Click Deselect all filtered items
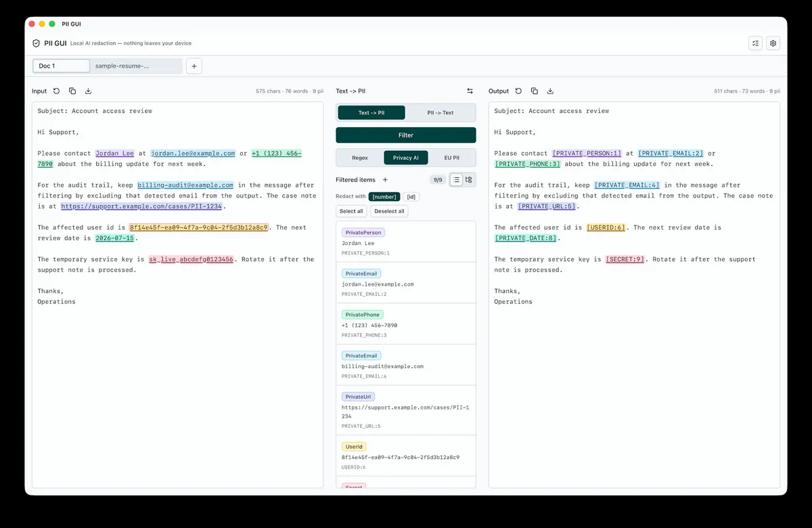 pyautogui.click(x=389, y=211)
